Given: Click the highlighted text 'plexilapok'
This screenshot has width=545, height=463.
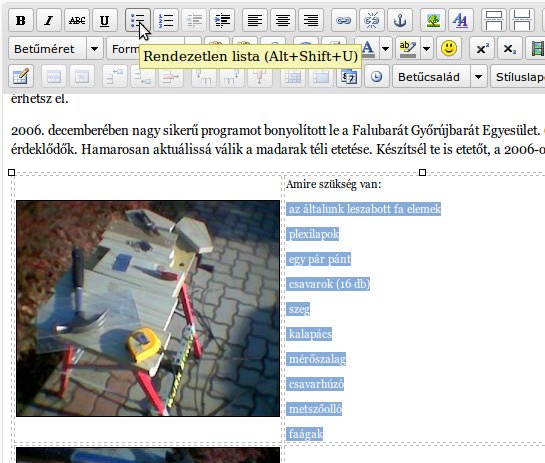Looking at the screenshot, I should click(313, 234).
